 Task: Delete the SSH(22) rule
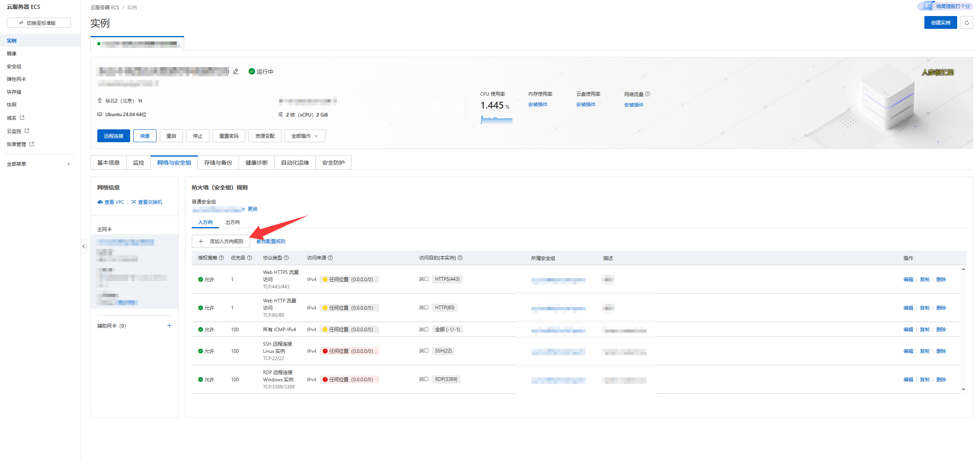(x=941, y=351)
